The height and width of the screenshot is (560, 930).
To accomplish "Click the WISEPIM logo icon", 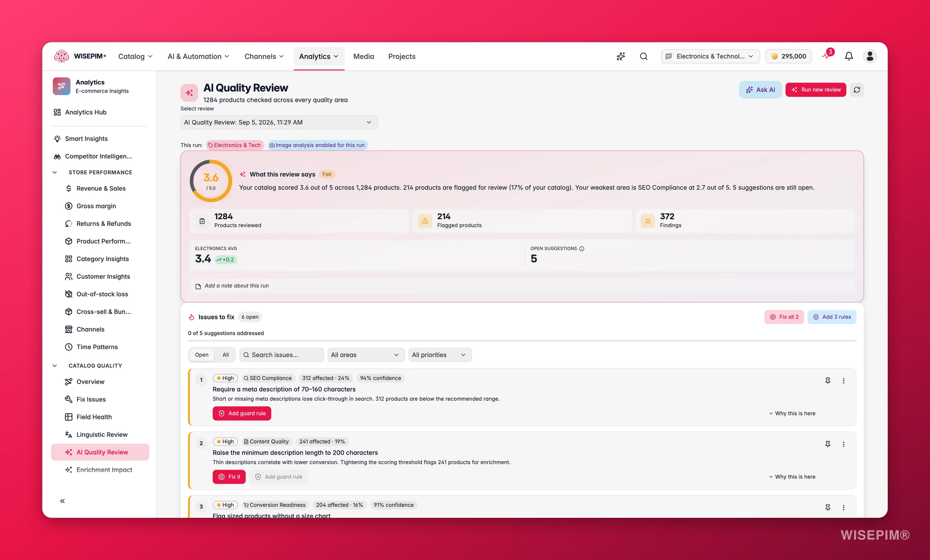I will [x=61, y=56].
